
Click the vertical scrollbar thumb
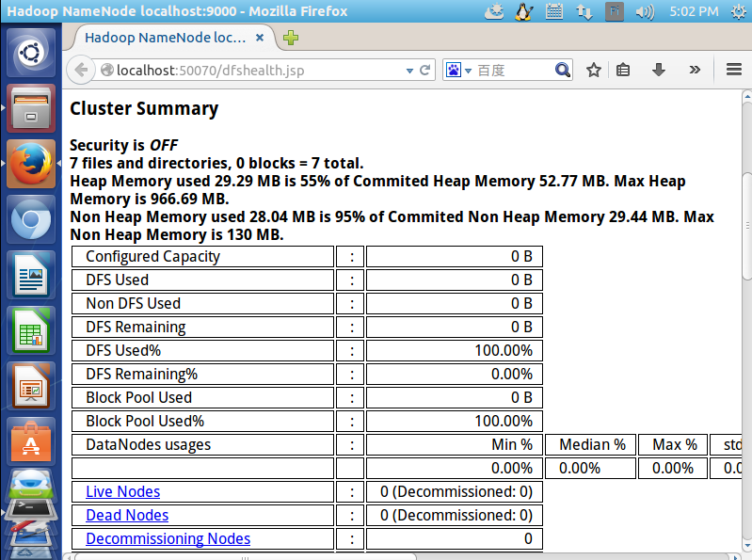pyautogui.click(x=746, y=225)
